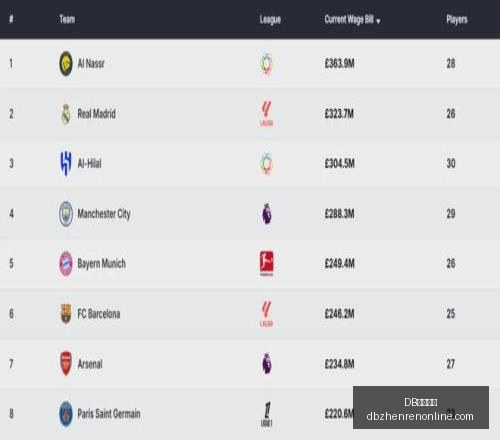
Task: Click the Paris Saint Germain crest
Action: click(66, 414)
